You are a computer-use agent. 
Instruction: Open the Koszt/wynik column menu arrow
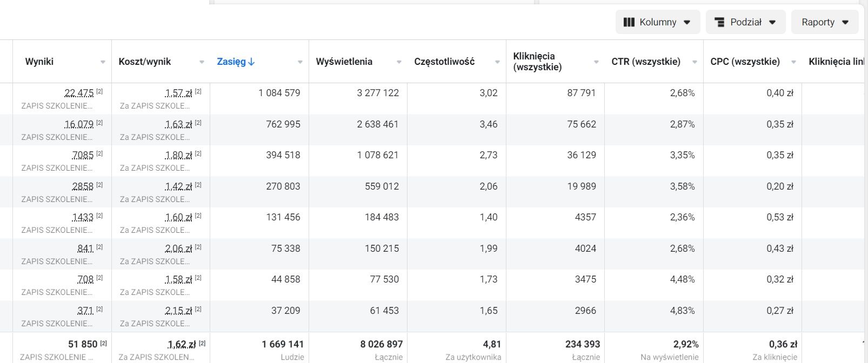click(x=202, y=62)
